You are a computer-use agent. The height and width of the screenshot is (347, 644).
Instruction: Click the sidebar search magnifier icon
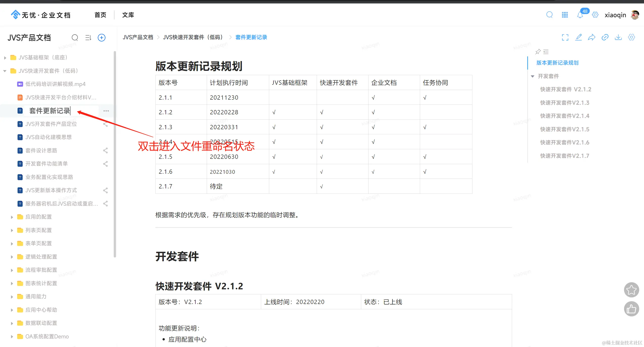75,38
